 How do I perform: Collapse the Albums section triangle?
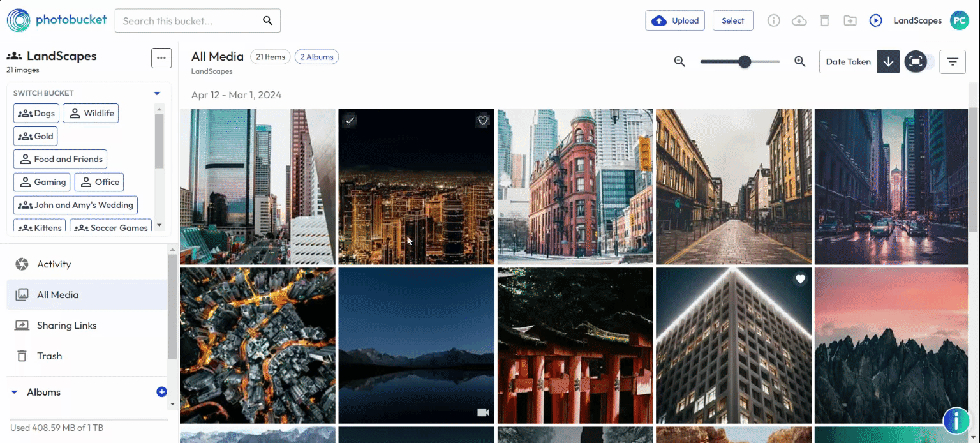click(x=14, y=393)
